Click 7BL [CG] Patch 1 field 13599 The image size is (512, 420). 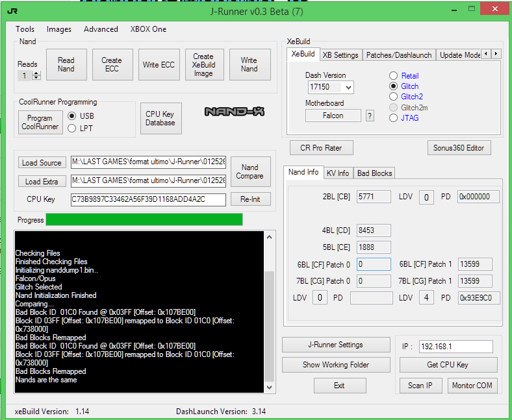[x=475, y=281]
